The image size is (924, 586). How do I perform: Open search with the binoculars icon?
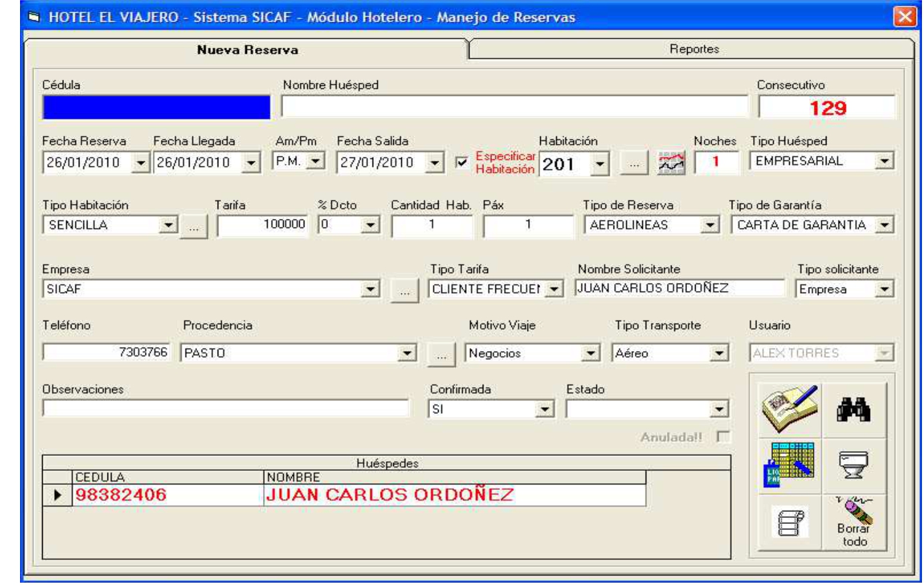(854, 410)
